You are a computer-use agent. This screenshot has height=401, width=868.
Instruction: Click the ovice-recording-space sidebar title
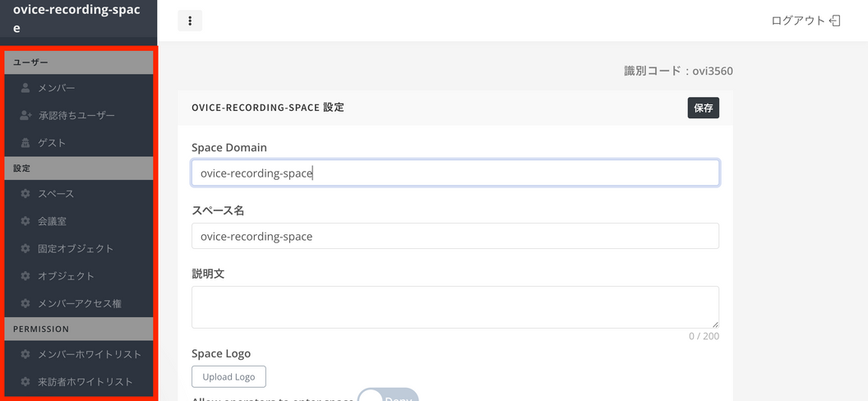76,19
